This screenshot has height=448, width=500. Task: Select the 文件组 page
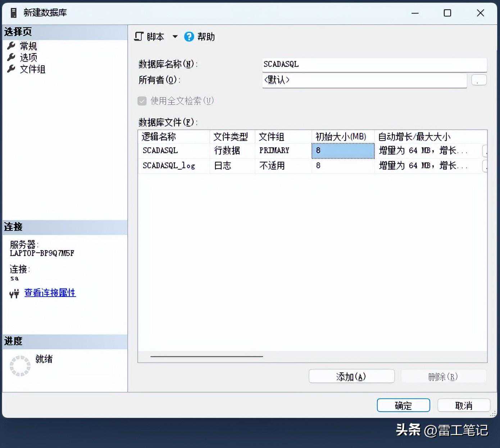(x=32, y=69)
